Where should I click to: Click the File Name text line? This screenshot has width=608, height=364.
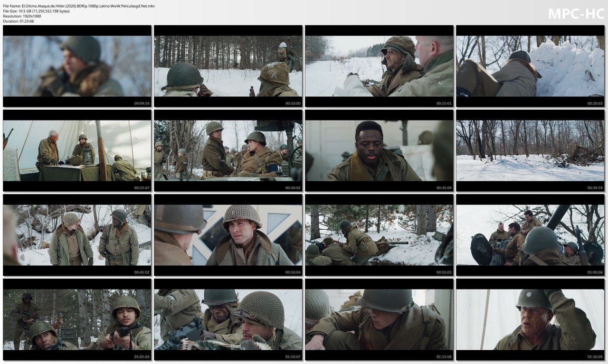tap(78, 6)
